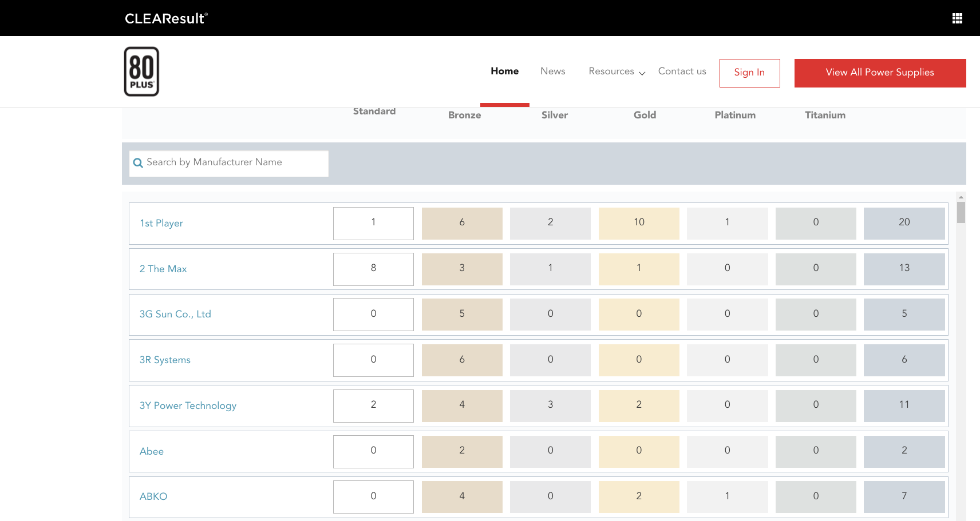Click the CLEAResult brand logo
The image size is (980, 521).
coord(166,18)
